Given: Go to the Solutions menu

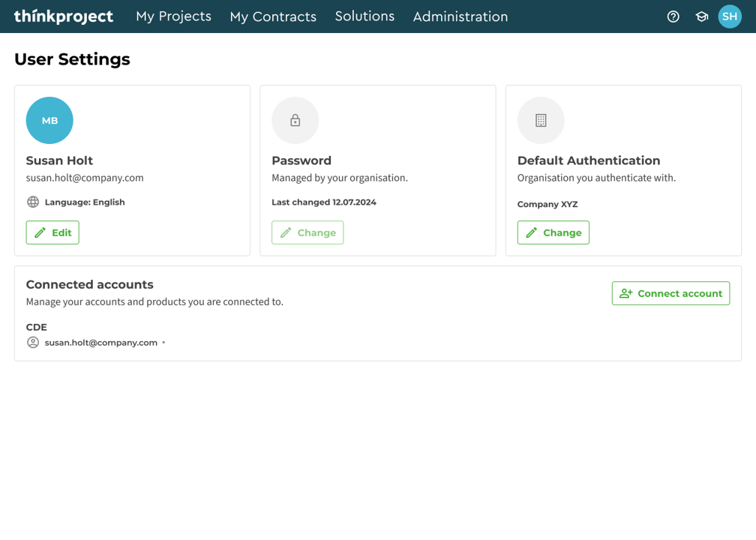Looking at the screenshot, I should point(364,16).
